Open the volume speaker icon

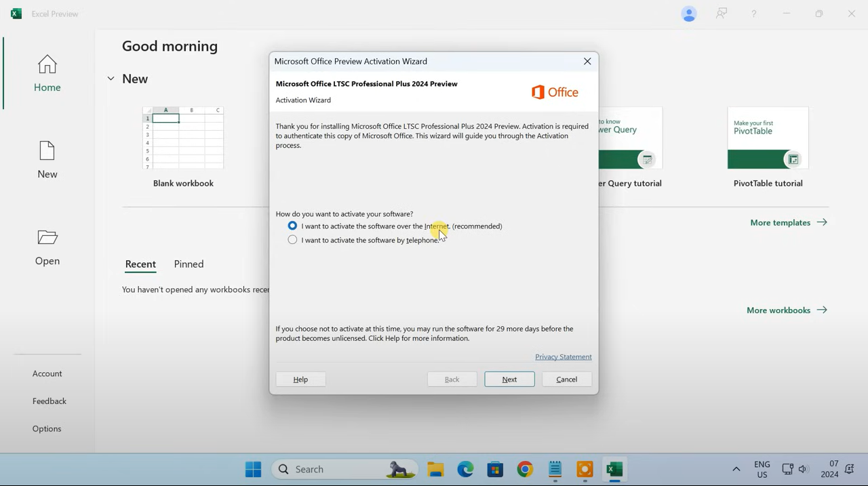[804, 469]
